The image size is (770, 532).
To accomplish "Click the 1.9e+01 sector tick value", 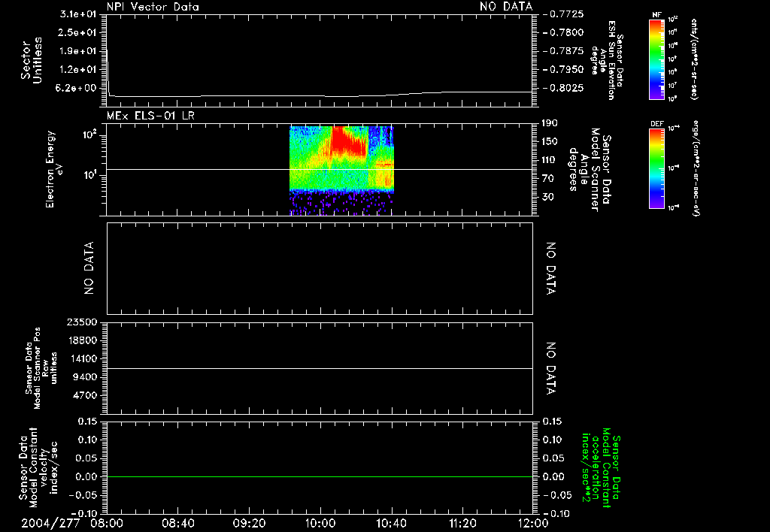I will tap(78, 51).
